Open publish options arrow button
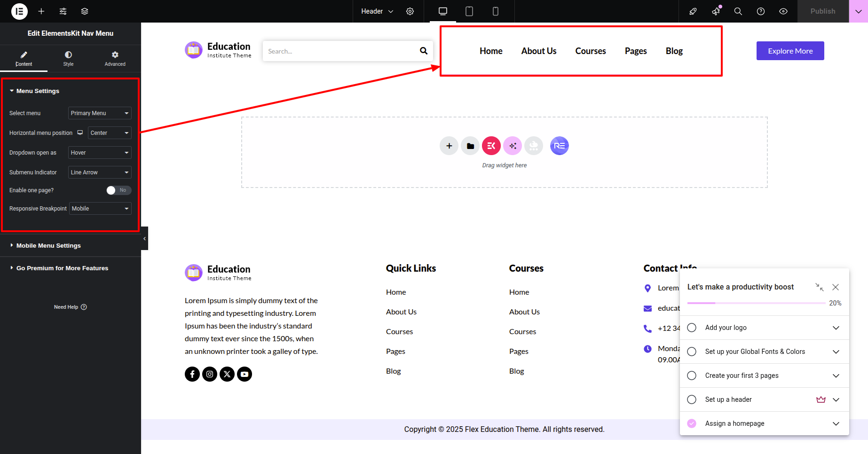This screenshot has width=868, height=454. point(858,11)
